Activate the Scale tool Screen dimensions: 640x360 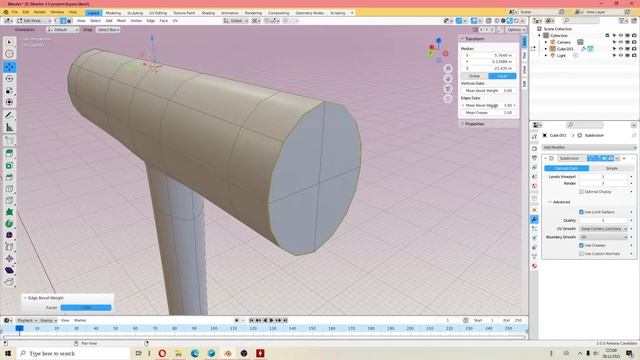point(9,90)
